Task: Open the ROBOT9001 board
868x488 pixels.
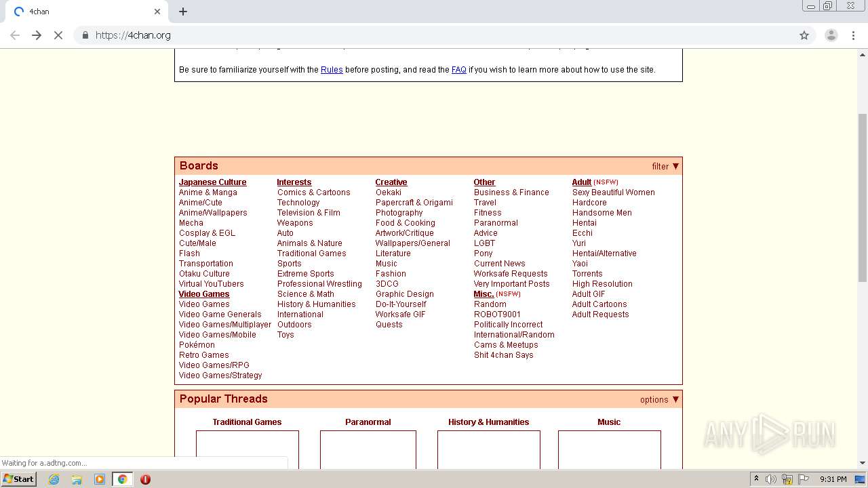Action: coord(498,314)
